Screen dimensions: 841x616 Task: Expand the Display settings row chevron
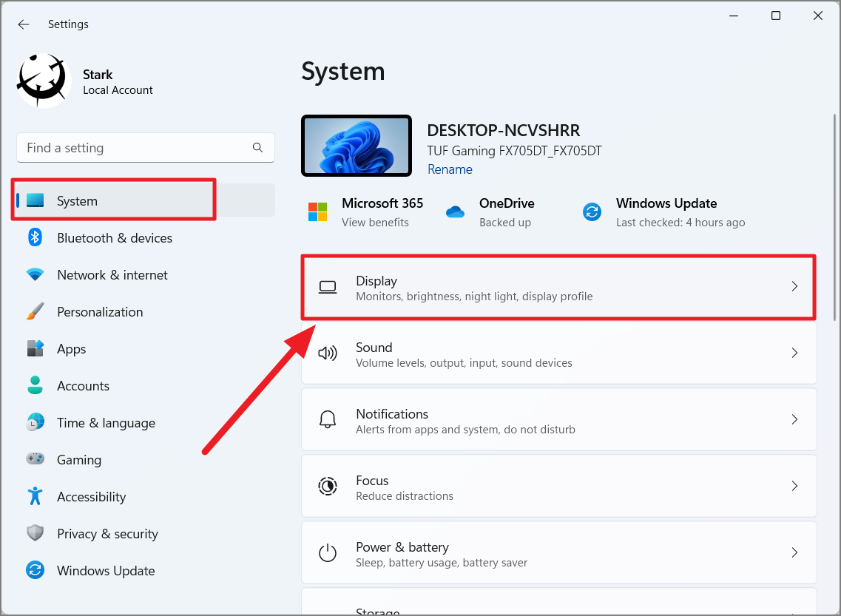(x=794, y=286)
